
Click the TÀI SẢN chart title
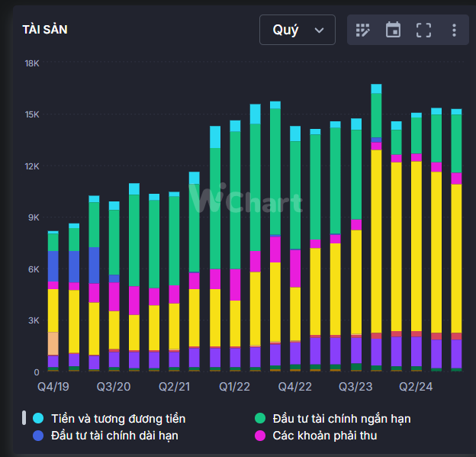[x=45, y=30]
